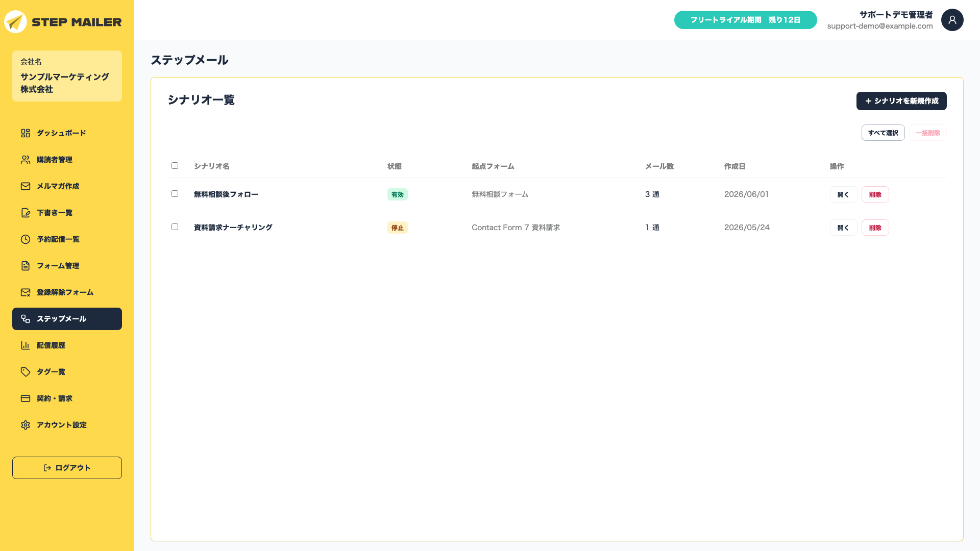Tick the select-all checkbox in table header
This screenshot has height=551, width=980.
point(175,166)
